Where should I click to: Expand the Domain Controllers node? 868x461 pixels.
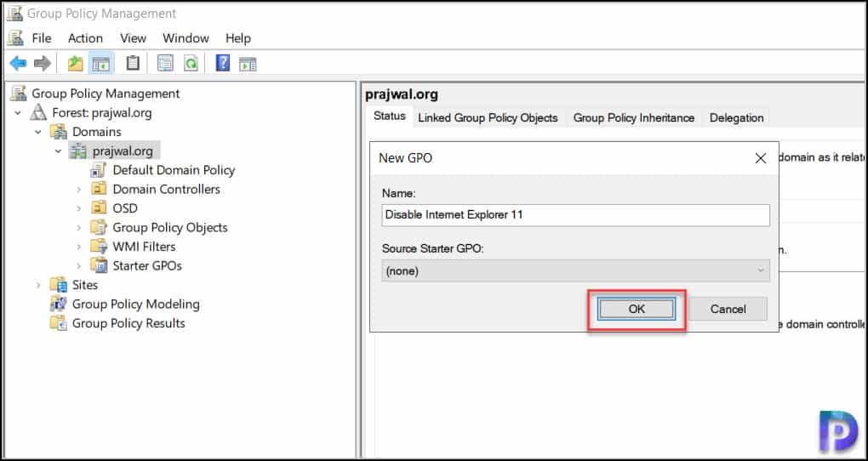click(78, 190)
